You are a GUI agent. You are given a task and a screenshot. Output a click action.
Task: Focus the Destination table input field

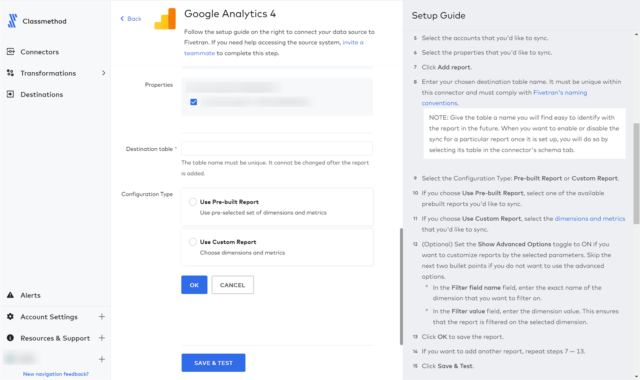pyautogui.click(x=277, y=149)
